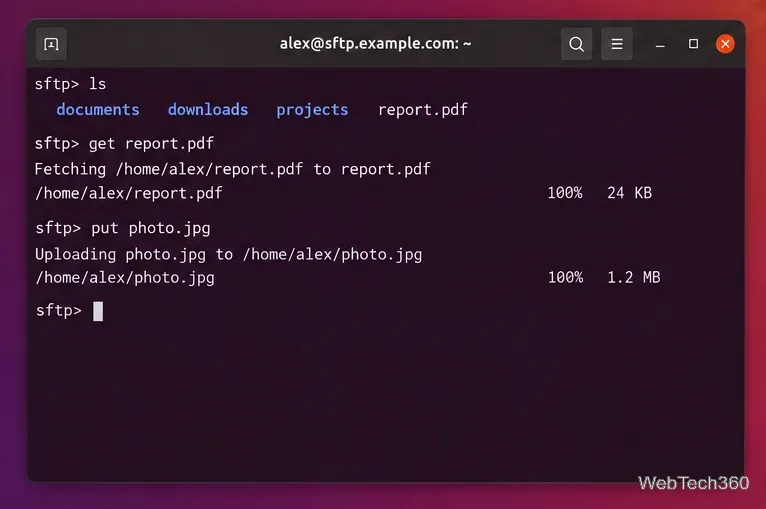This screenshot has width=766, height=509.
Task: Click the 'documents' directory name
Action: 98,109
